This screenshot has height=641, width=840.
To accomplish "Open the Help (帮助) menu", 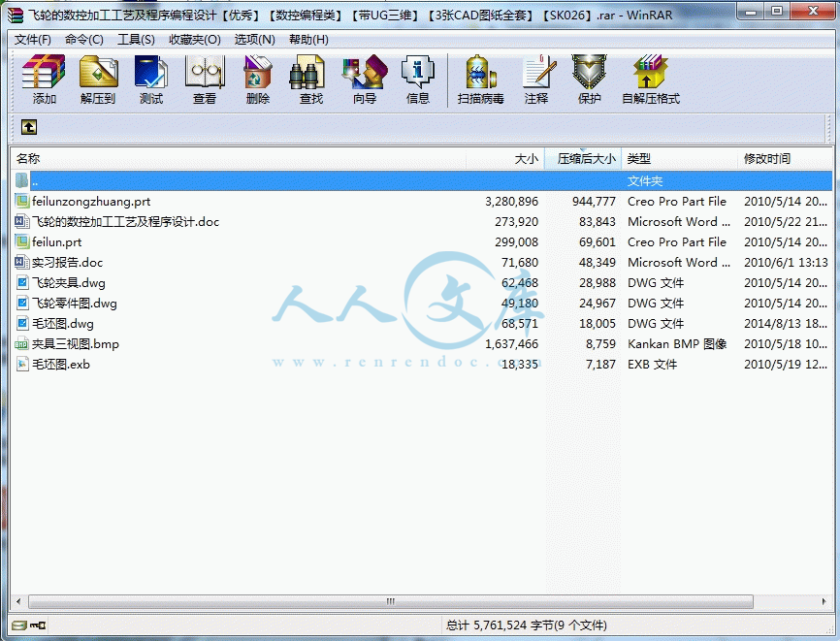I will tap(308, 40).
